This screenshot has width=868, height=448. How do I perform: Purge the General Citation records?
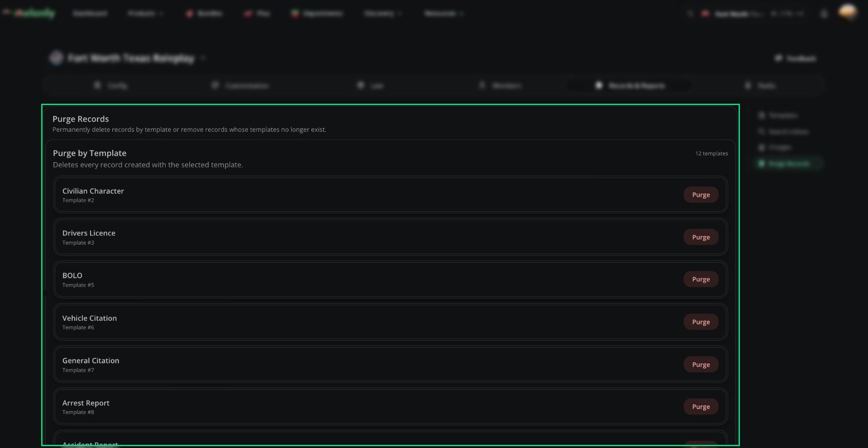(701, 364)
